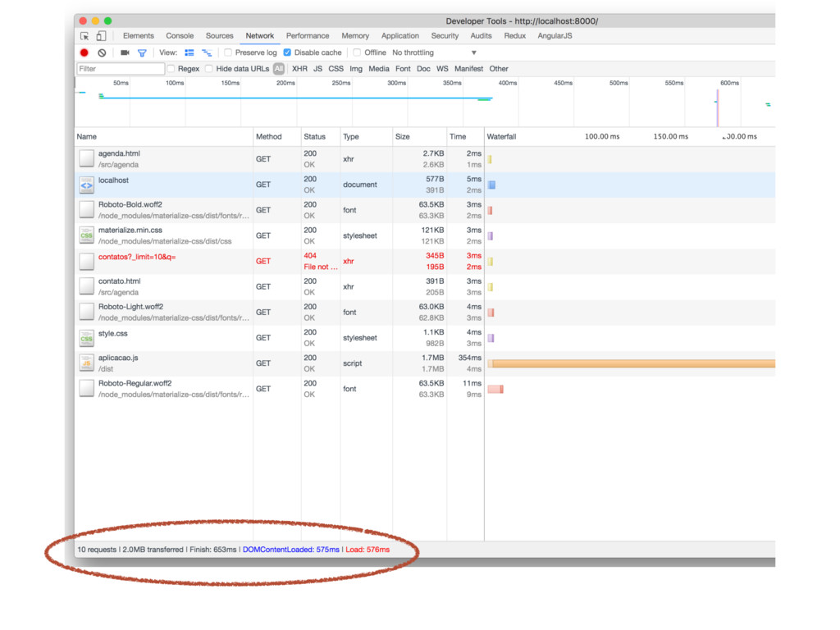Activate the inspect element picker
The image size is (840, 630).
coord(84,36)
